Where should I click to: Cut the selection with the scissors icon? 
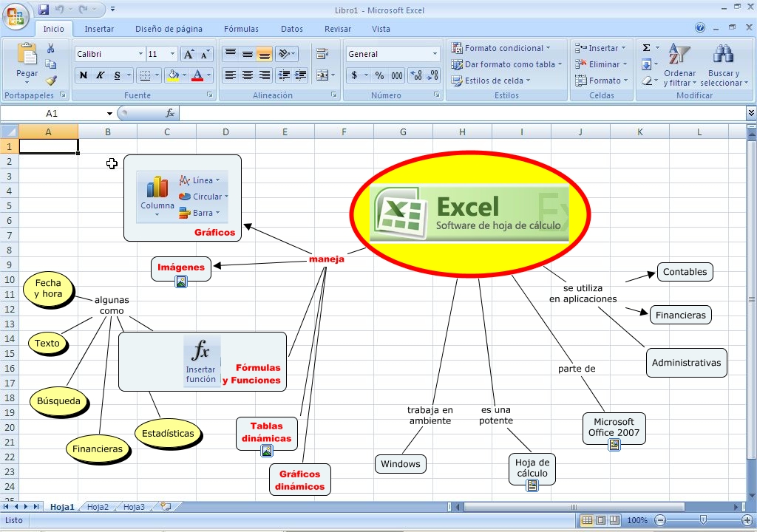[x=51, y=49]
